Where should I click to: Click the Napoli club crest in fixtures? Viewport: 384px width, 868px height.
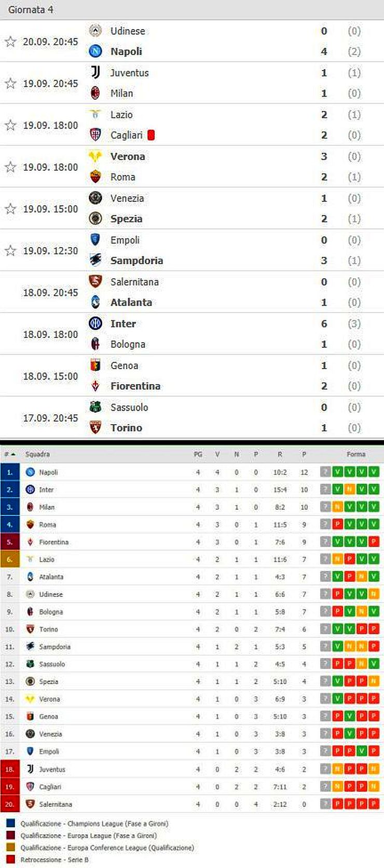95,51
